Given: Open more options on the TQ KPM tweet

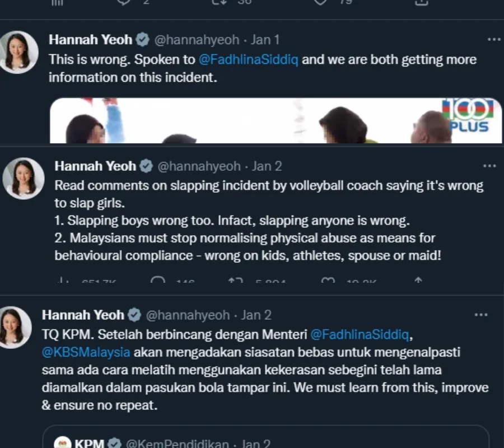Looking at the screenshot, I should tap(480, 315).
